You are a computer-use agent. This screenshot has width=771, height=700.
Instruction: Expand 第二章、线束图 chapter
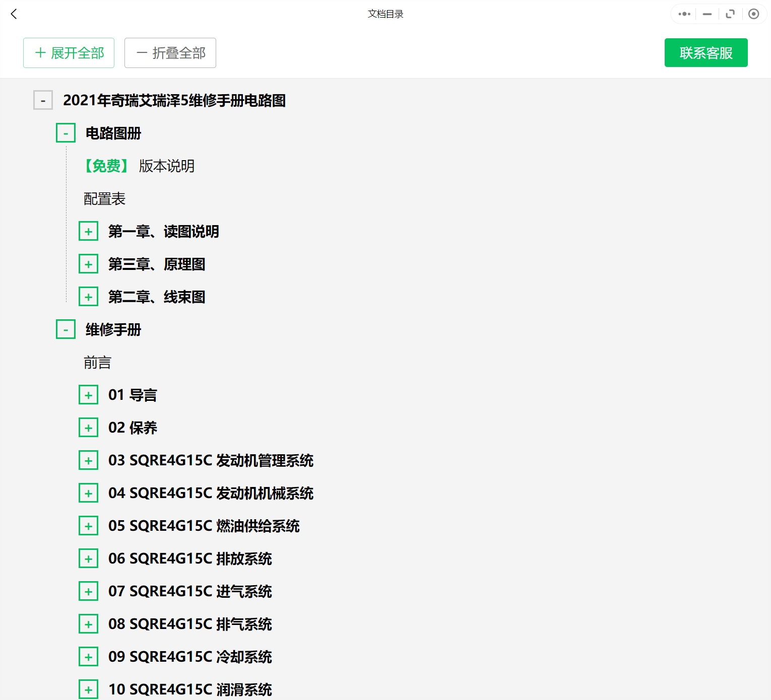click(88, 297)
